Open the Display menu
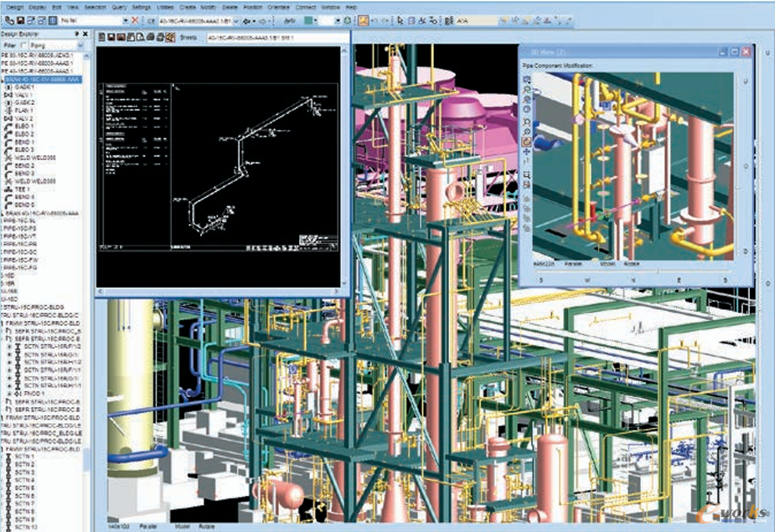The width and height of the screenshot is (775, 532). coord(38,8)
